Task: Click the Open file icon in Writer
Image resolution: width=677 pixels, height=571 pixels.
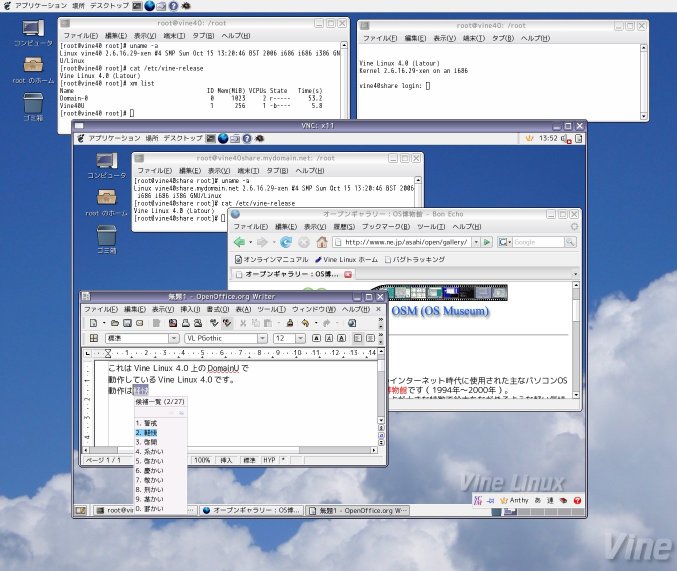Action: coord(115,323)
